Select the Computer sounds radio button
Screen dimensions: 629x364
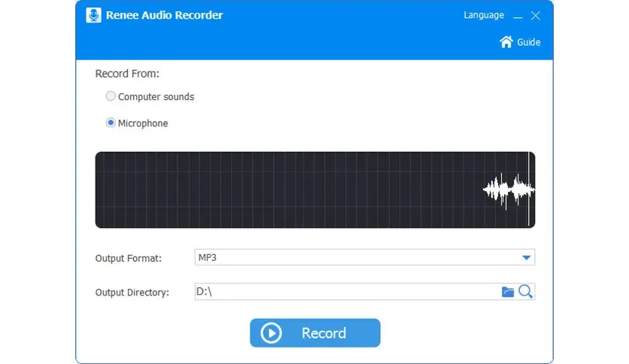(111, 96)
